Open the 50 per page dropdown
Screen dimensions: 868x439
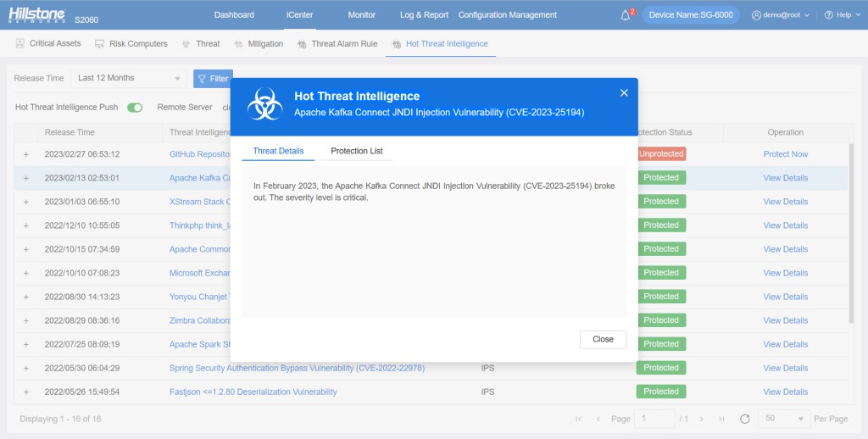[784, 419]
